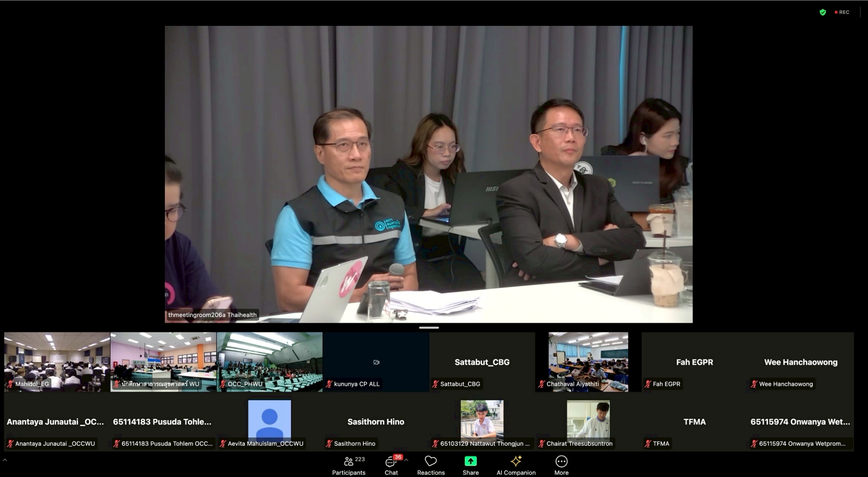Screen dimensions: 868x477
Task: Open the Reactions heart icon
Action: [431, 461]
